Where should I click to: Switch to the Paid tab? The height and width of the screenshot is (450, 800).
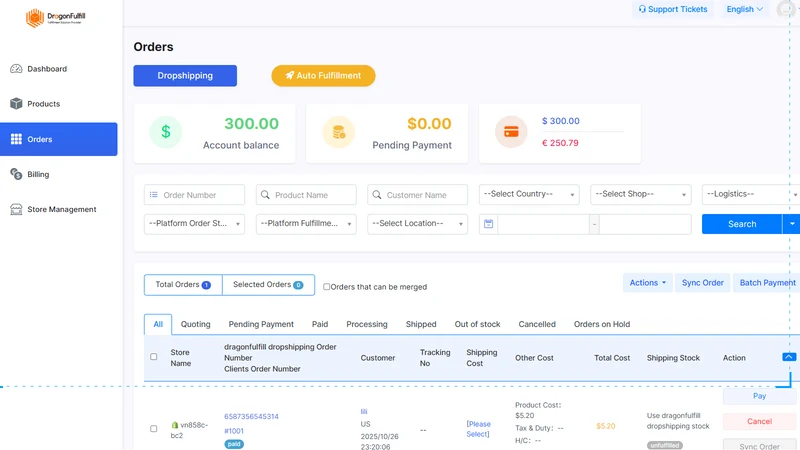pos(320,324)
